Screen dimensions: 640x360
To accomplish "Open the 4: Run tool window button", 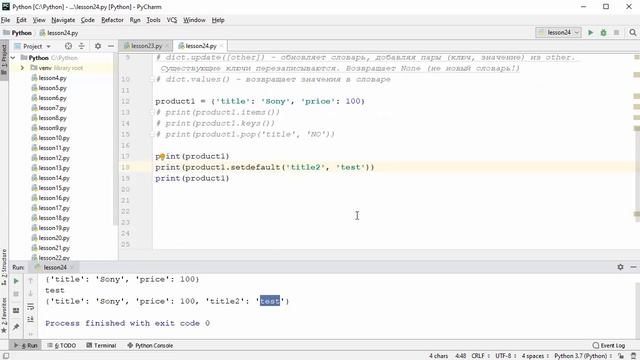I will [x=26, y=345].
